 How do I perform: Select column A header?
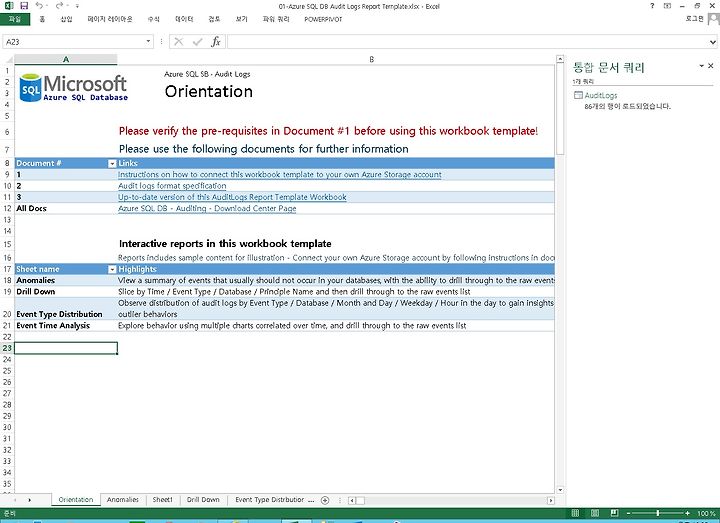(66, 59)
